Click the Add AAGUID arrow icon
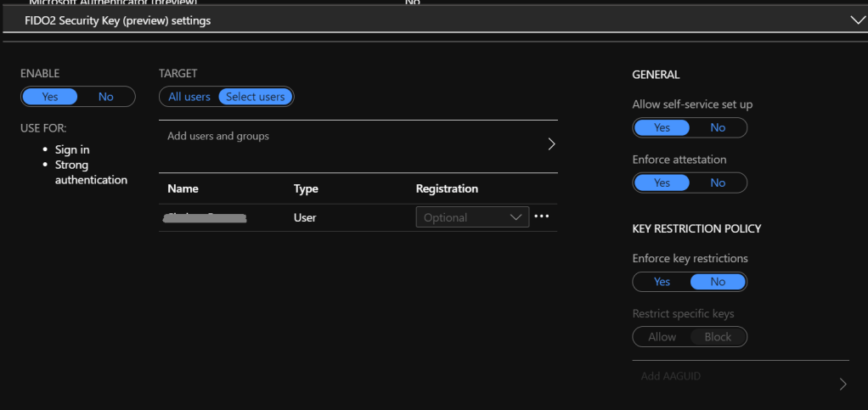This screenshot has height=410, width=868. point(843,384)
